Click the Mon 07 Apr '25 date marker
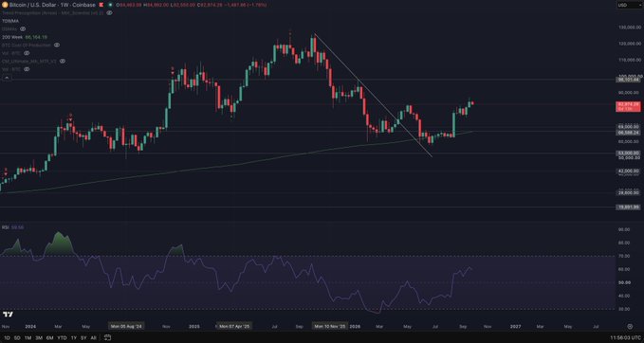 point(234,326)
